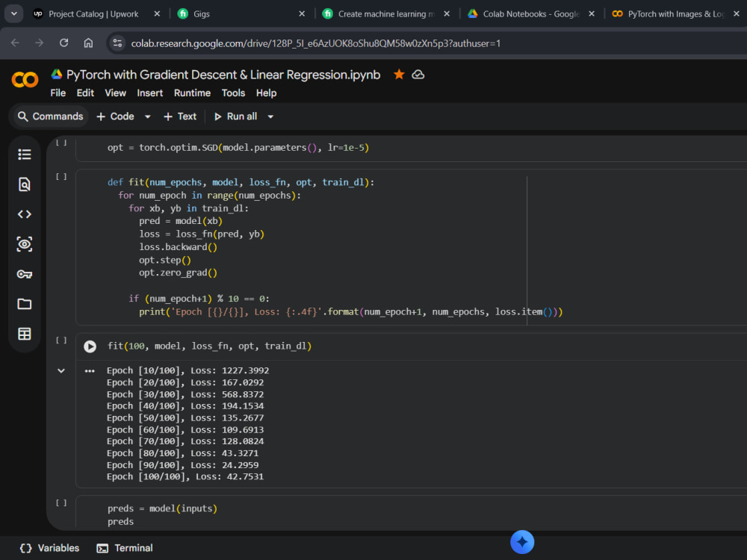Close the Project Catalog Upwork tab

point(157,13)
